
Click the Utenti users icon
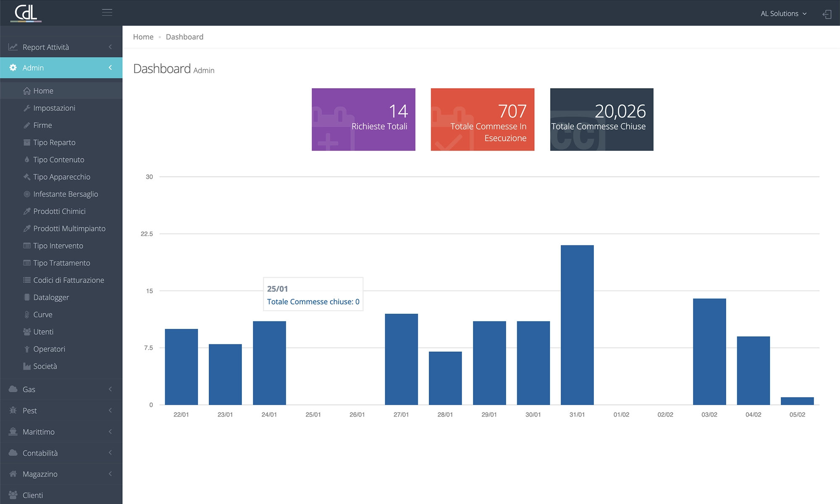coord(27,332)
